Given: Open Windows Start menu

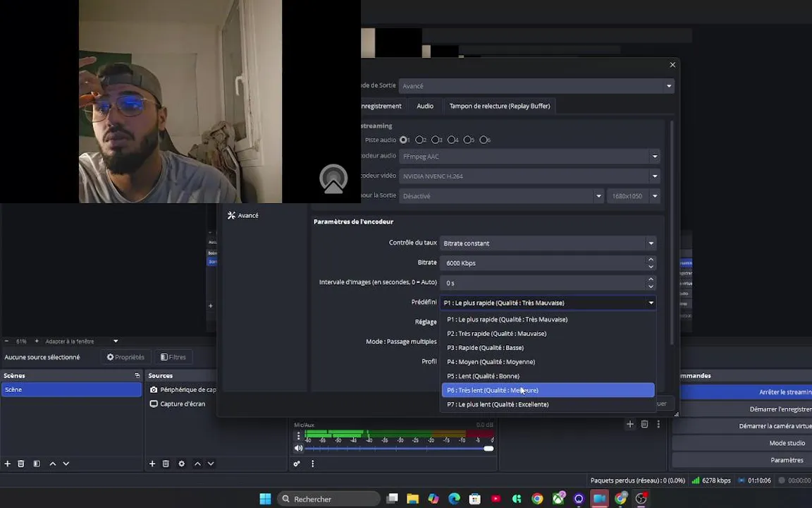Looking at the screenshot, I should tap(265, 499).
